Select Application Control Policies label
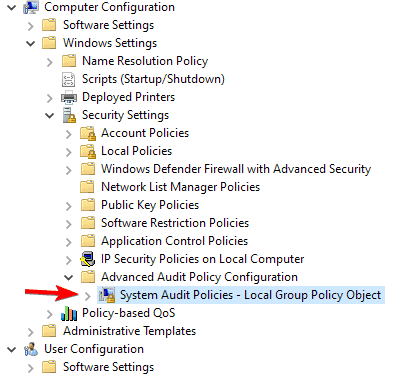Screen dimensions: 411x375 [175, 241]
